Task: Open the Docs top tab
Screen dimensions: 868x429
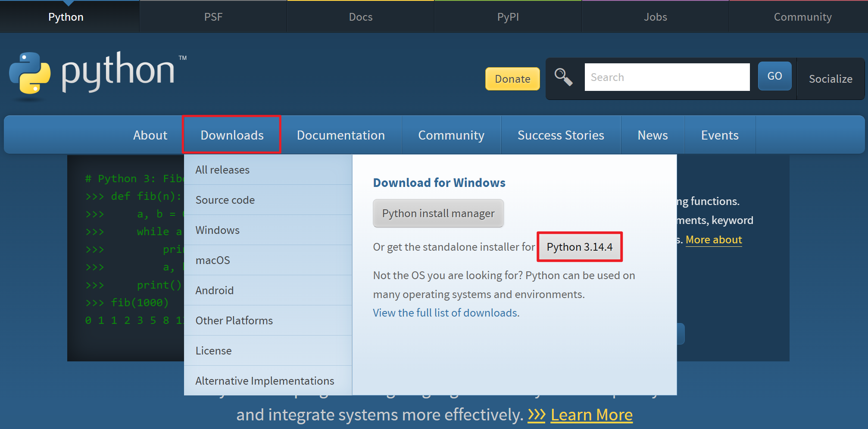Action: (361, 17)
